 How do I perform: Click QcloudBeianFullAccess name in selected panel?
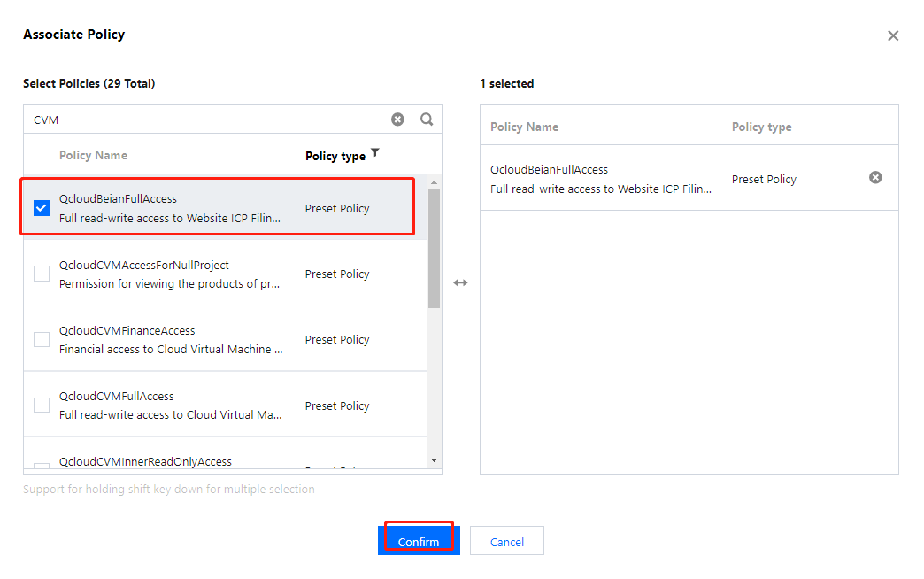[x=550, y=169]
